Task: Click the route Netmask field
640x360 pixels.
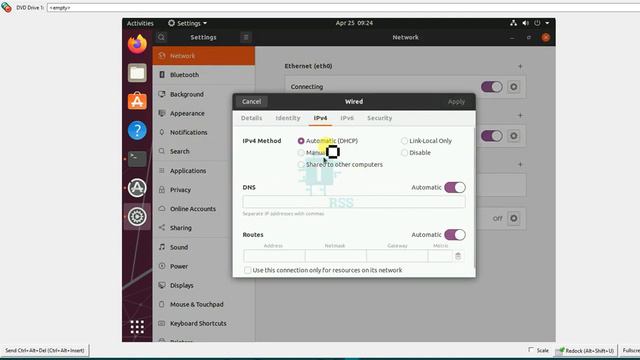Action: pos(336,256)
